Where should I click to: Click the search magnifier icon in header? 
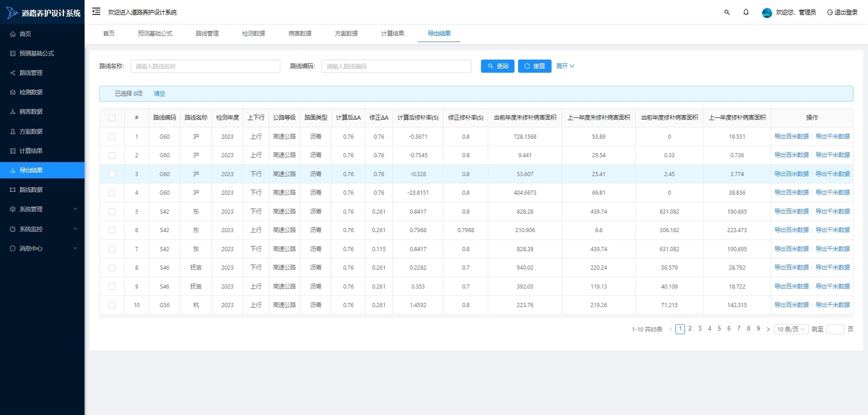click(727, 12)
